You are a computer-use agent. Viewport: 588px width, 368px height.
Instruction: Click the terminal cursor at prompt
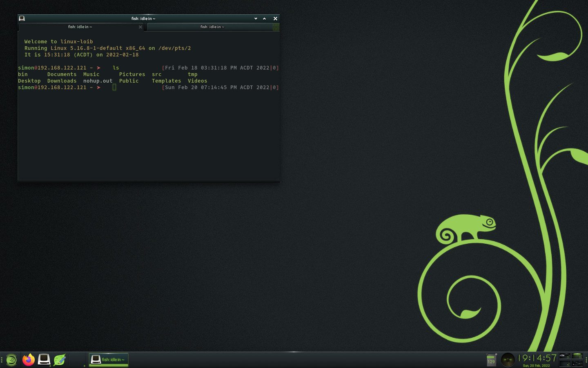114,87
